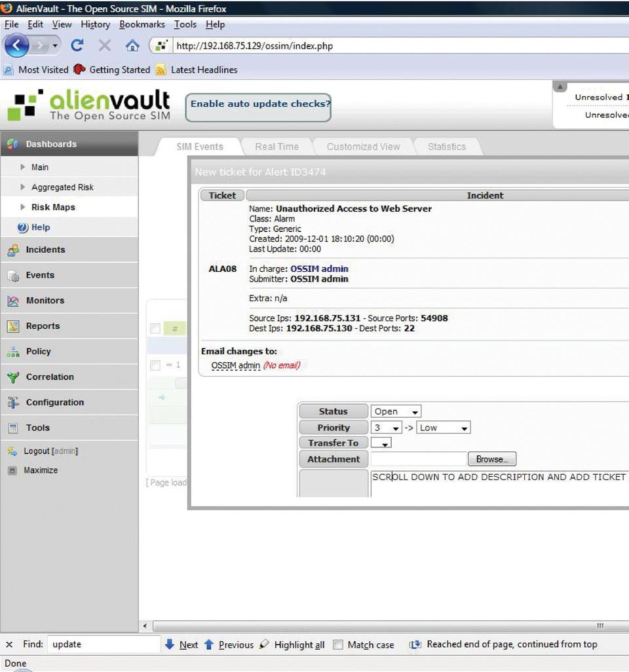Enable the Match case checkbox
629x672 pixels.
click(x=338, y=645)
